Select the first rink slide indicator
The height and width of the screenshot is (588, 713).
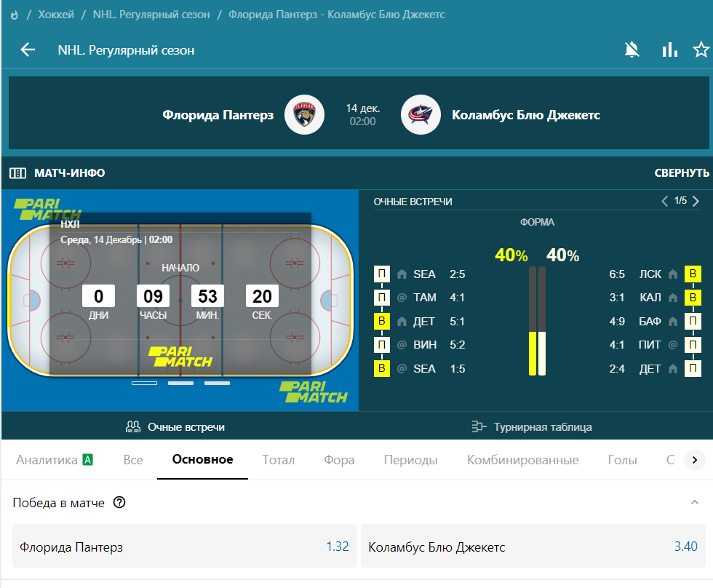(144, 383)
